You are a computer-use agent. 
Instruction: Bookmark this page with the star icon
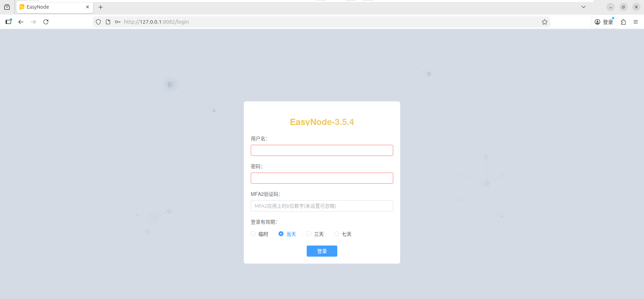tap(544, 22)
